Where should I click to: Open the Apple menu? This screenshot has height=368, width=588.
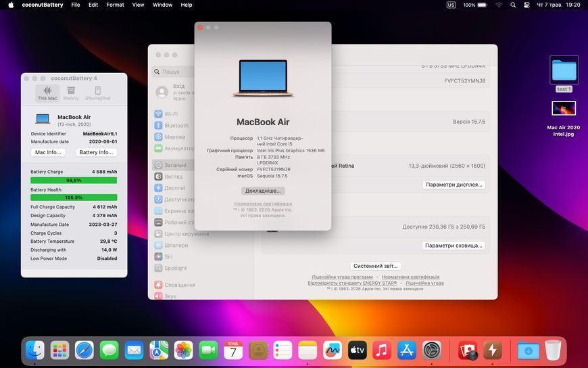(x=11, y=5)
